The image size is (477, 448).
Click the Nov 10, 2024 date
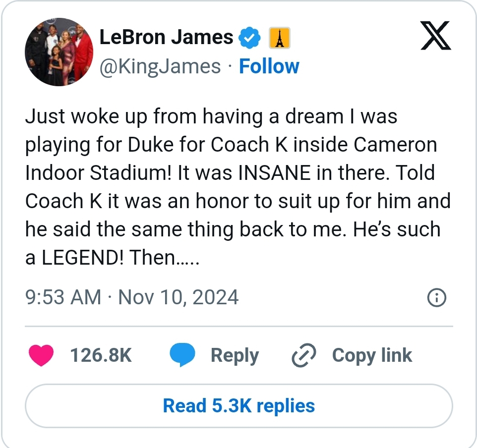(x=179, y=297)
